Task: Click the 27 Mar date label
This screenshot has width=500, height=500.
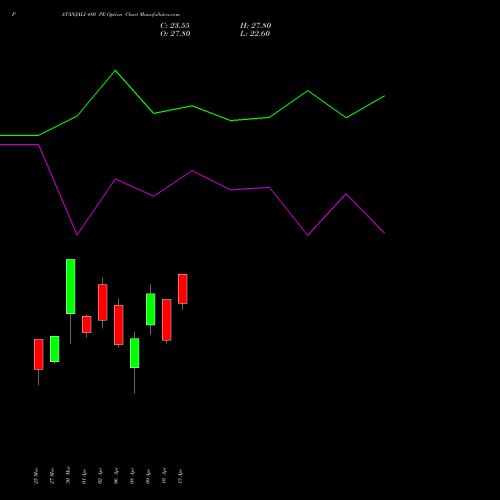Action: click(52, 476)
